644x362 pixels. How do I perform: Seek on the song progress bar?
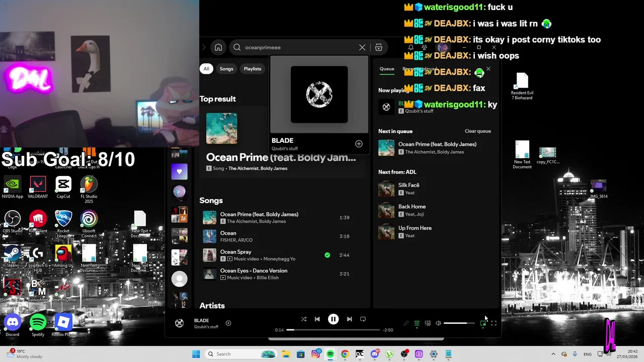click(333, 330)
